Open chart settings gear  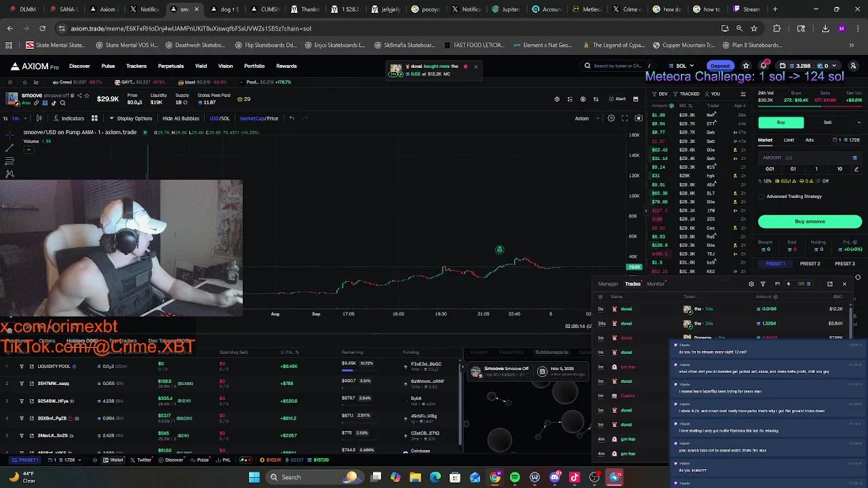tap(611, 119)
